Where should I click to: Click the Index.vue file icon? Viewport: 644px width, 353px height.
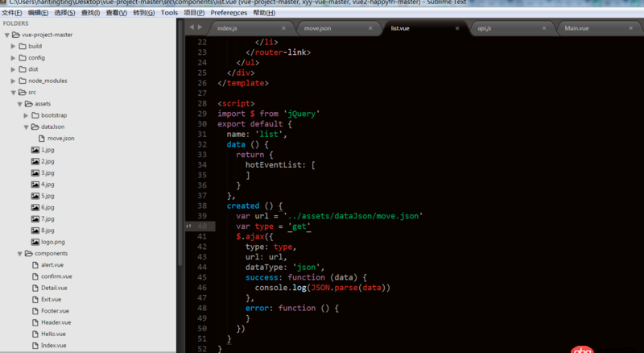[35, 346]
